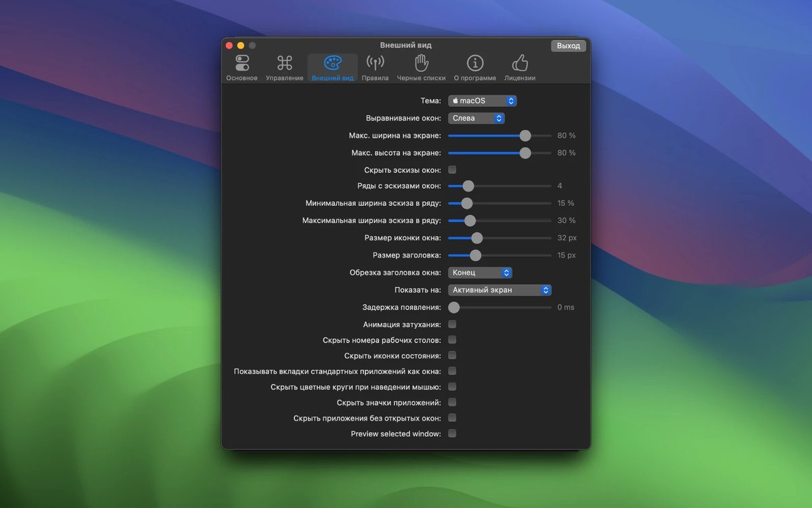
Task: Tick Скрыть значки приложений checkbox
Action: point(452,402)
